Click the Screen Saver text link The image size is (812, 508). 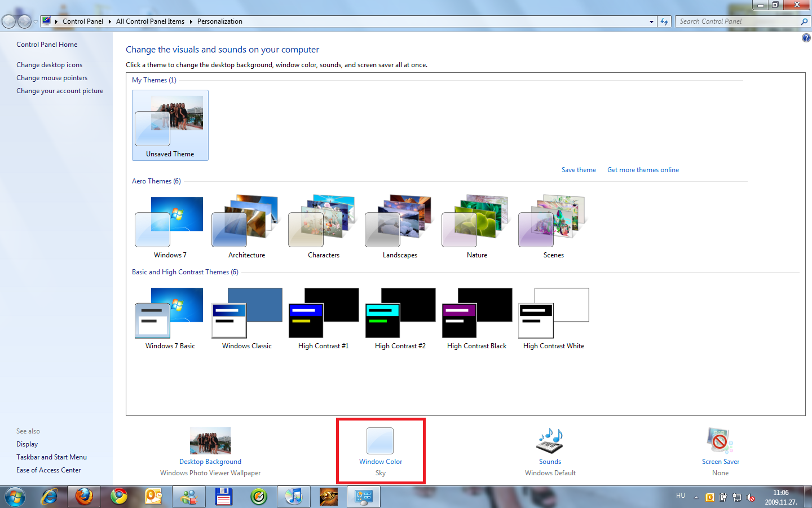coord(721,462)
